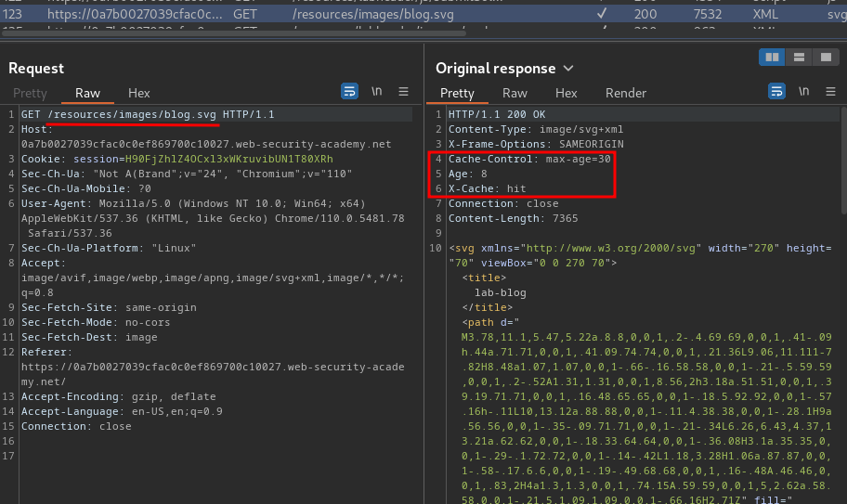Click Sec-Ch-Ua-Mobile: ?0 header
This screenshot has width=847, height=504.
coord(85,188)
